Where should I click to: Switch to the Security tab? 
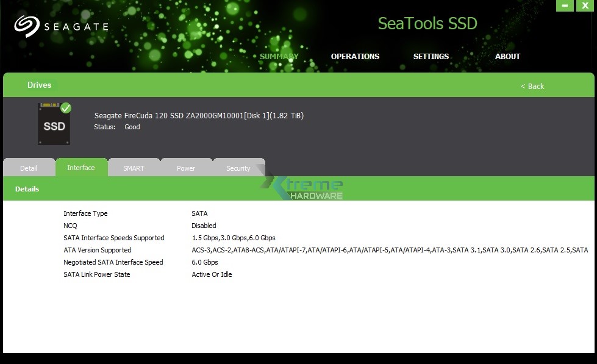[x=238, y=168]
